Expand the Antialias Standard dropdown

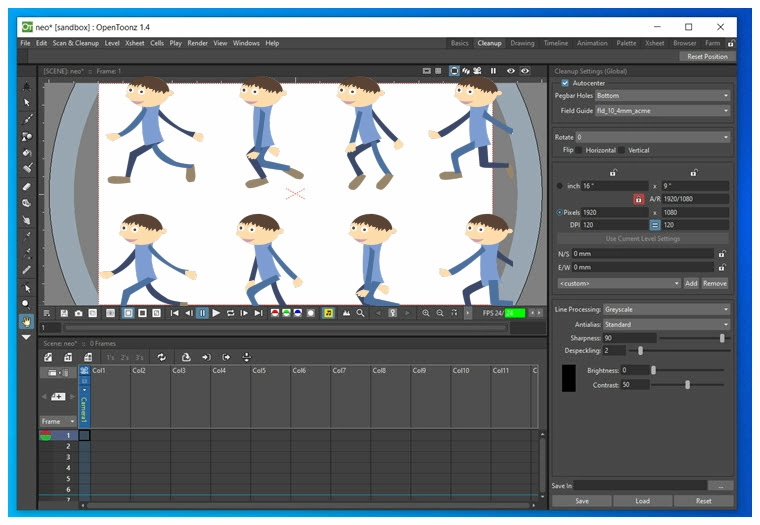[666, 324]
